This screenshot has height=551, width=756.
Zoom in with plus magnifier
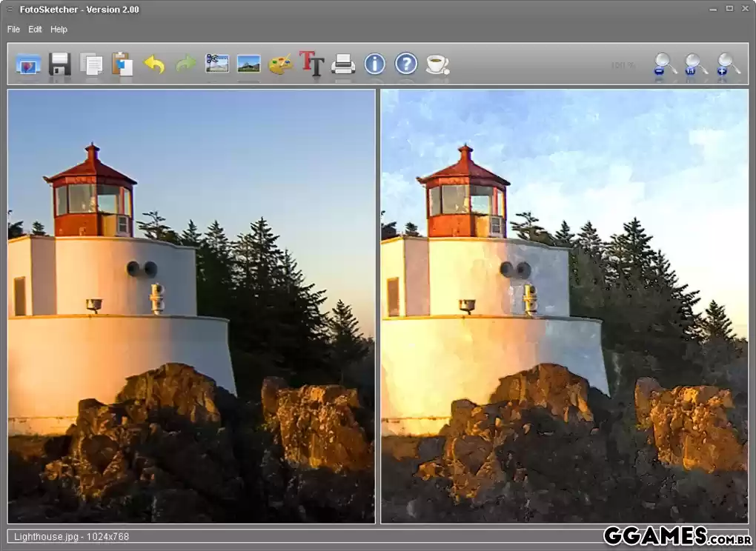[728, 64]
